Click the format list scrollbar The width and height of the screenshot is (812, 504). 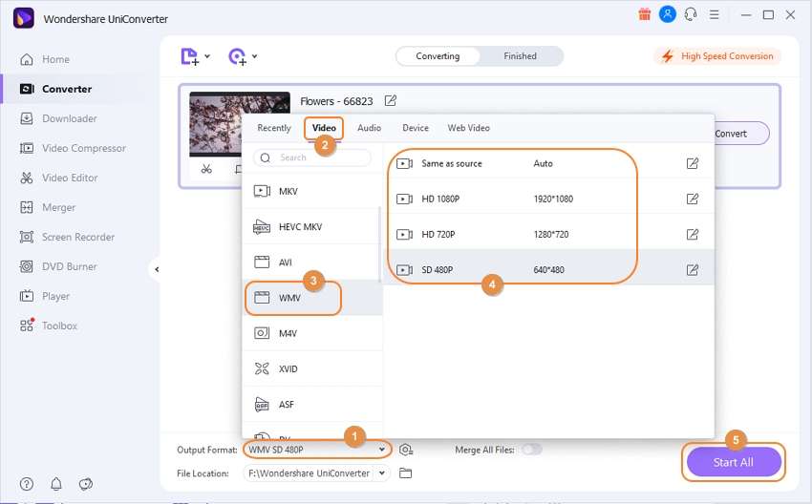(379, 244)
